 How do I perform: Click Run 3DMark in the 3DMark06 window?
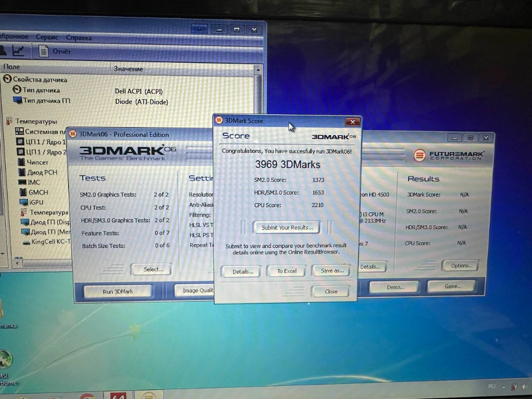[118, 291]
